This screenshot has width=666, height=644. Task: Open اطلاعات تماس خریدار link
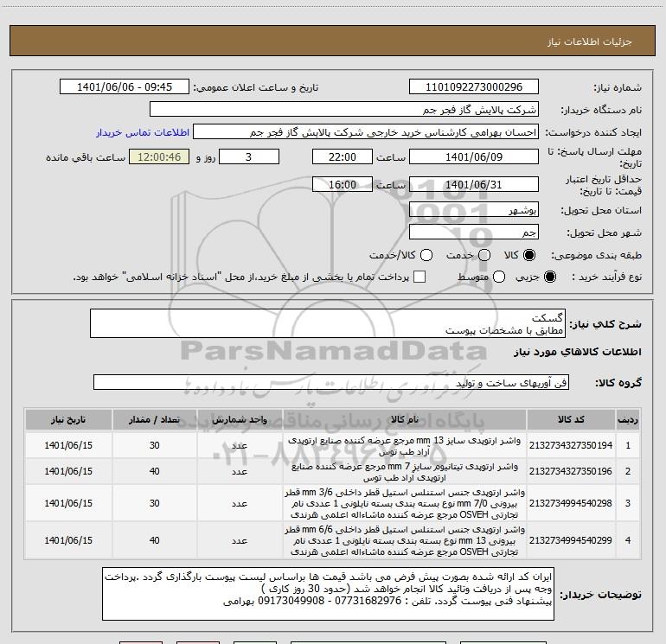pyautogui.click(x=143, y=132)
